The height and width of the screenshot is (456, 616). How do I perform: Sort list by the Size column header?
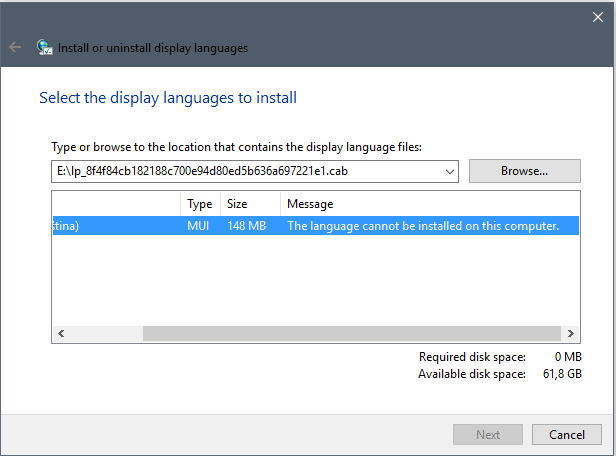pos(249,204)
